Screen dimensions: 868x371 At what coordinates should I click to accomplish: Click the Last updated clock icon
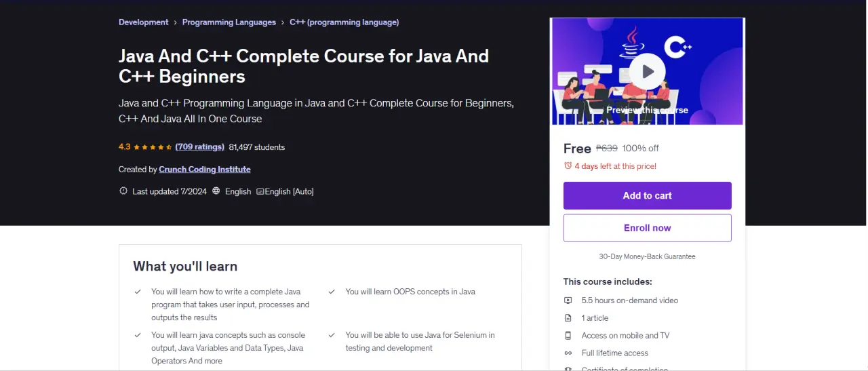tap(123, 191)
